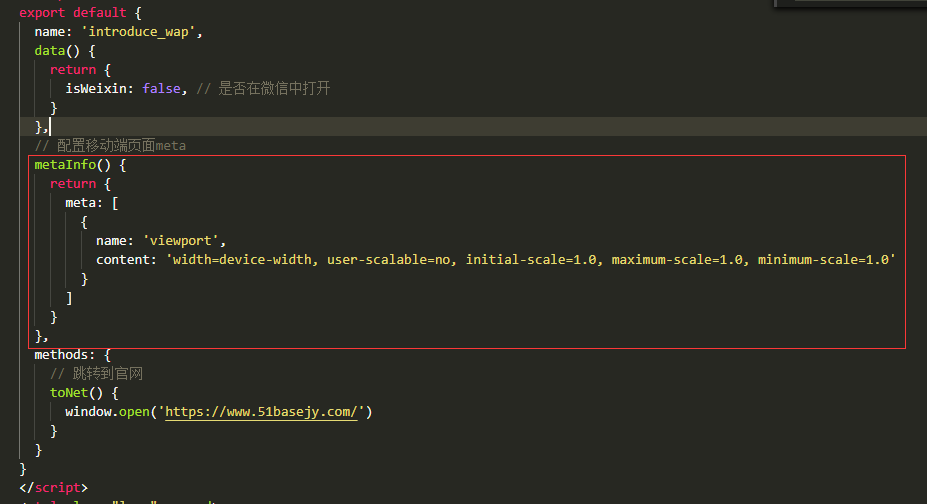Click the return keyword inside metaInfo
The width and height of the screenshot is (927, 504).
[x=73, y=184]
